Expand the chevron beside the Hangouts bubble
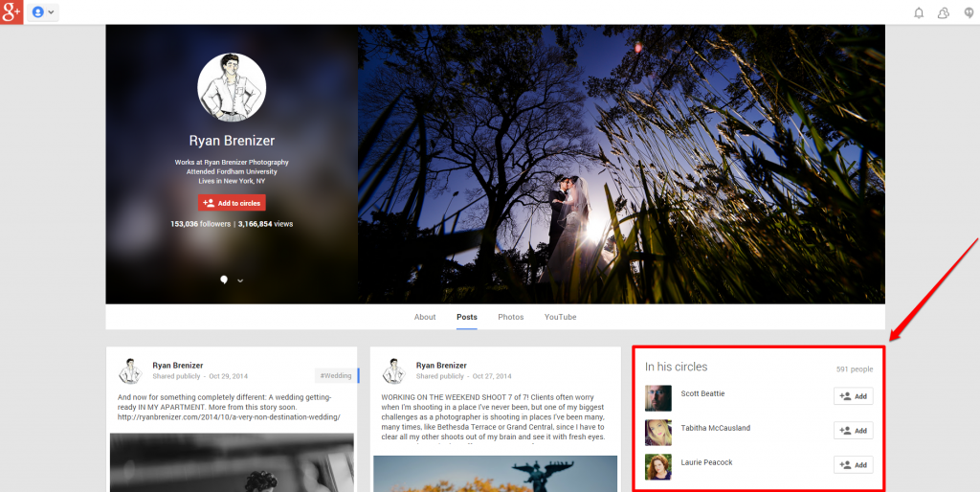980x492 pixels. 240,280
